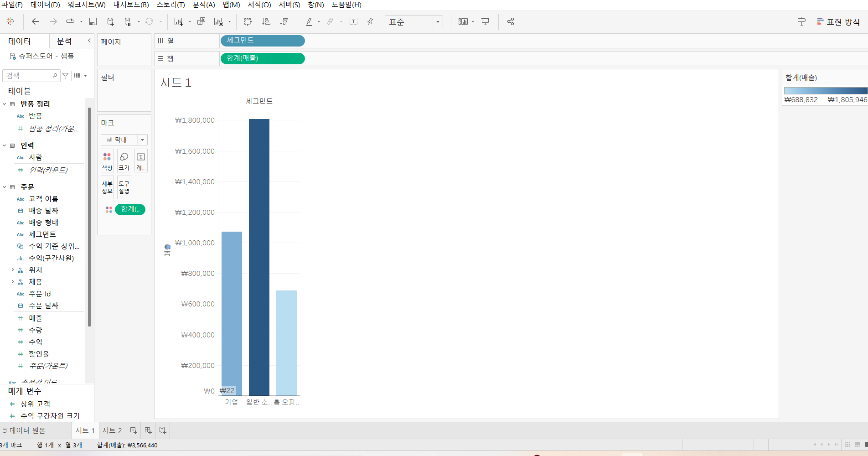Open the 서식(O) menu
The image size is (868, 456).
point(259,5)
